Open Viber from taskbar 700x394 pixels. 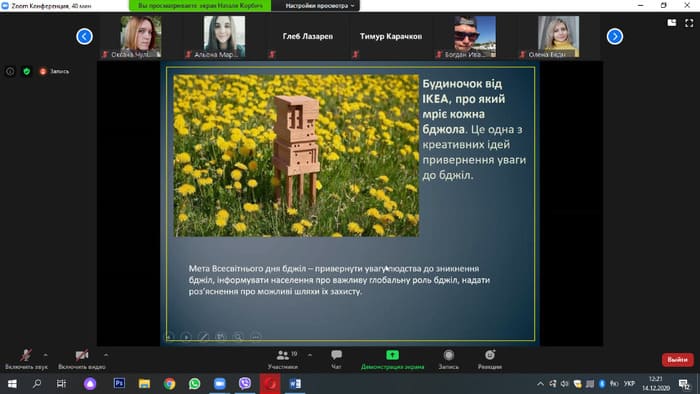pos(245,383)
